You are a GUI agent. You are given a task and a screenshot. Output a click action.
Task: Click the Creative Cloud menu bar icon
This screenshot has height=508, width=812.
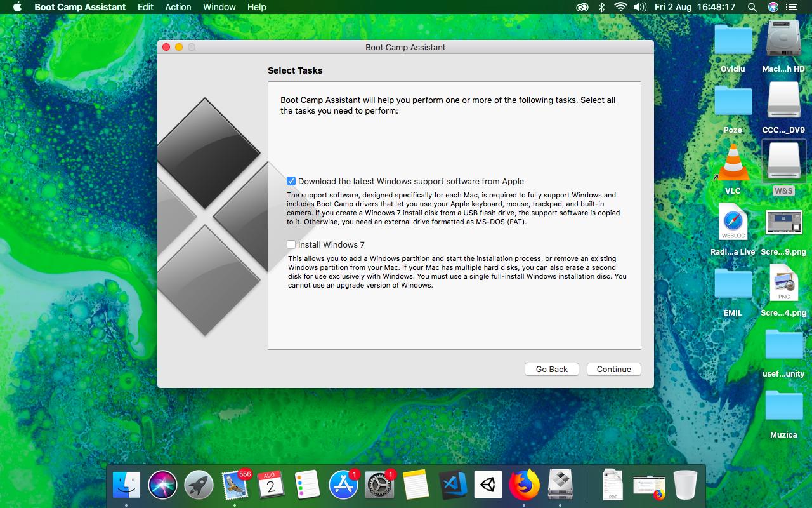[582, 7]
